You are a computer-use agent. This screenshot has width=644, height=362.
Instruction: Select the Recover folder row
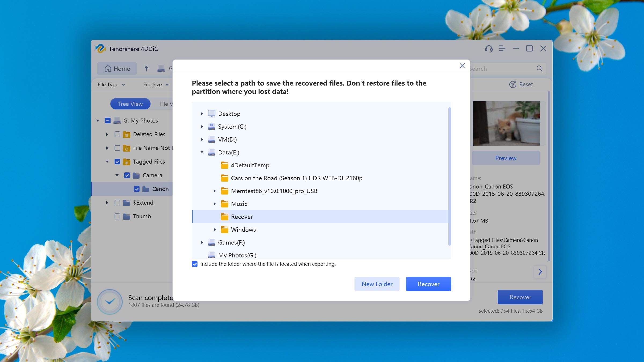[320, 217]
